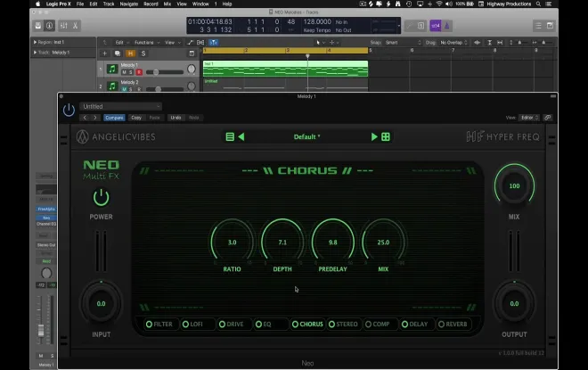Open the Track menu
The width and height of the screenshot is (588, 370).
(x=109, y=4)
